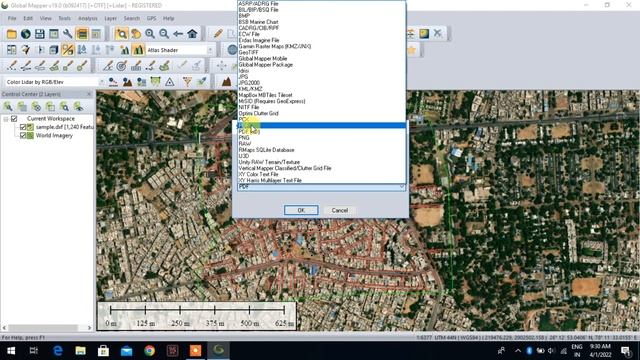640x360 pixels.
Task: Open File Explorer from the taskbar
Action: point(80,351)
